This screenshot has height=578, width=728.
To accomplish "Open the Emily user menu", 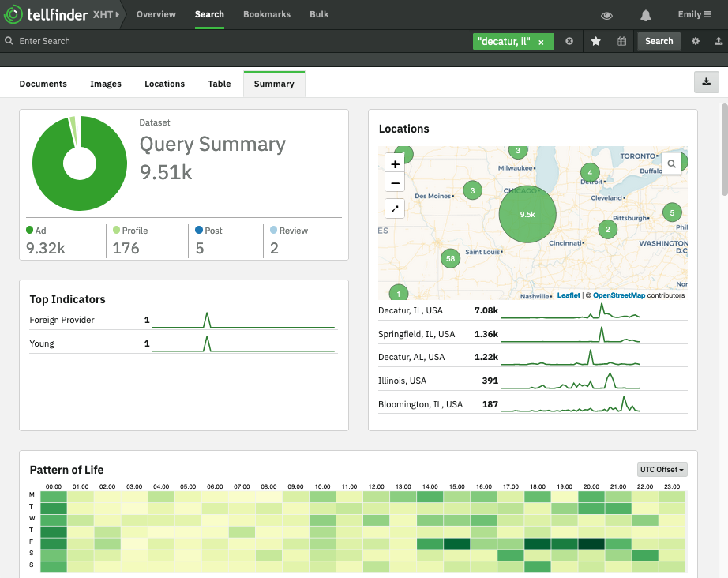I will point(694,14).
